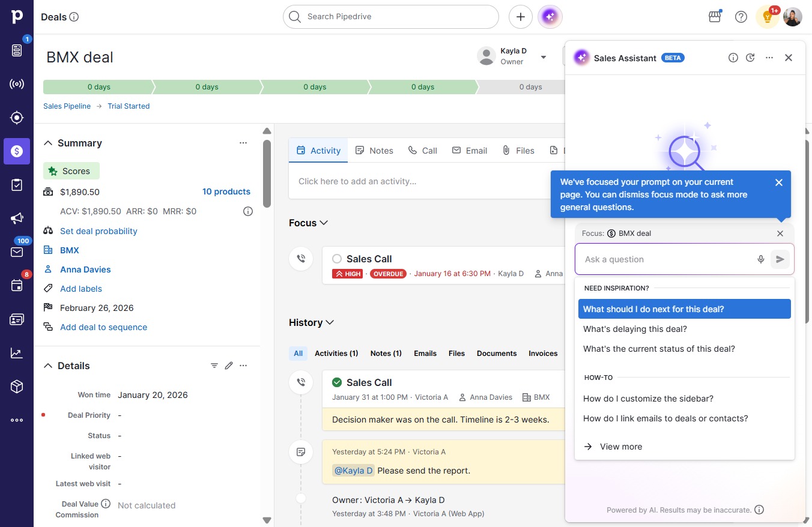The image size is (812, 527).
Task: Open the Details section ellipsis menu
Action: [243, 366]
